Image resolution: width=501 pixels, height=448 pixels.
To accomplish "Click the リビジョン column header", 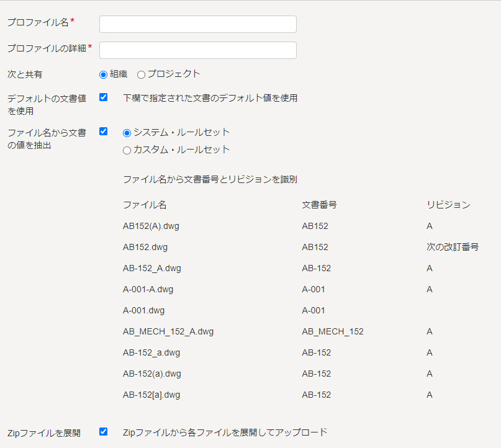I will coord(448,205).
